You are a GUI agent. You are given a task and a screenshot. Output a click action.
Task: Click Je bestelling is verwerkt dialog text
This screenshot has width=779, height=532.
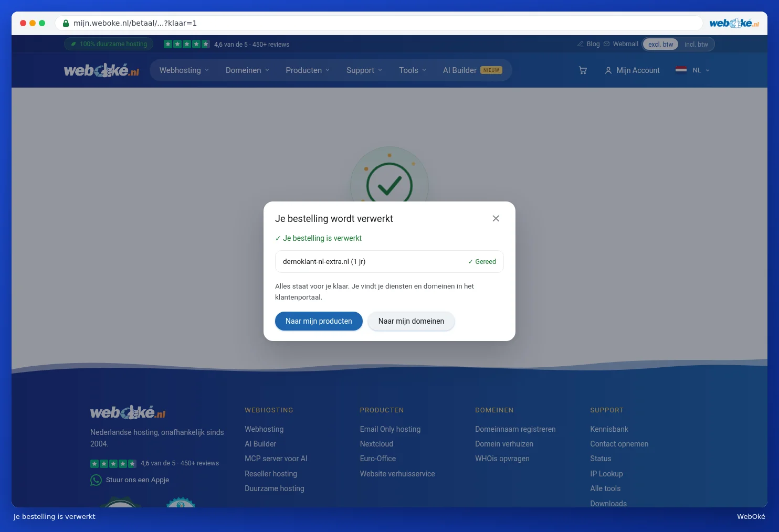point(318,238)
